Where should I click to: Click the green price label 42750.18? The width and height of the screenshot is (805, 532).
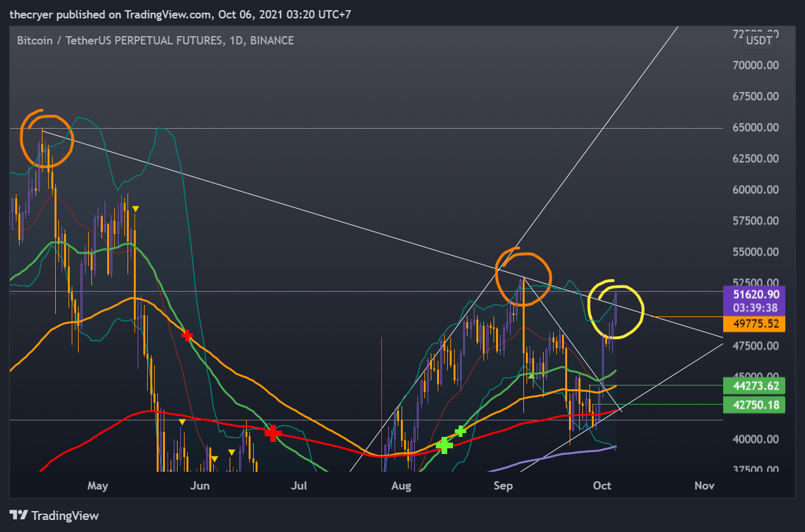[x=754, y=405]
